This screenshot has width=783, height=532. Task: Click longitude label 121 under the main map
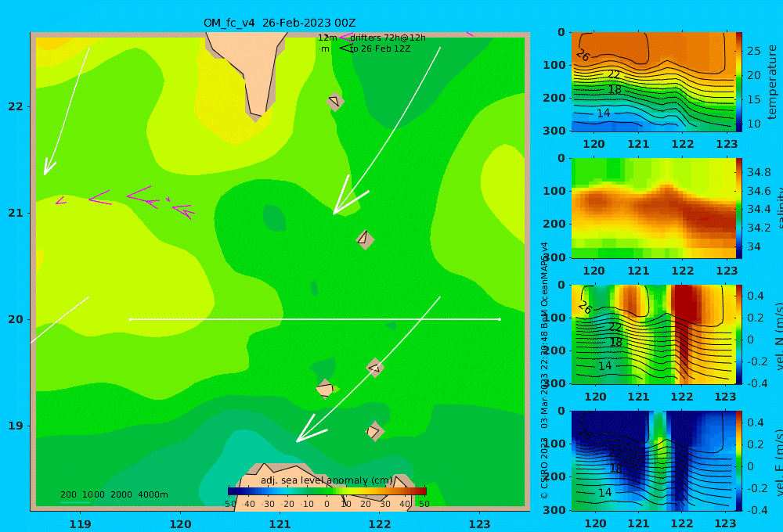(280, 524)
